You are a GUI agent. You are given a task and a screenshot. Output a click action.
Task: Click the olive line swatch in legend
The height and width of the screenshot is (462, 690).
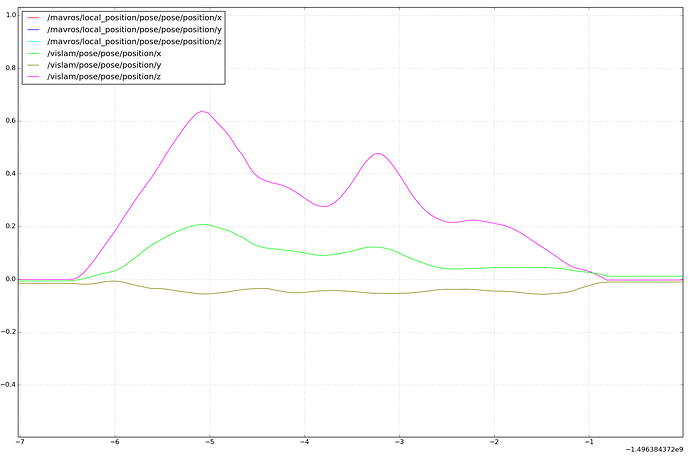[x=33, y=65]
